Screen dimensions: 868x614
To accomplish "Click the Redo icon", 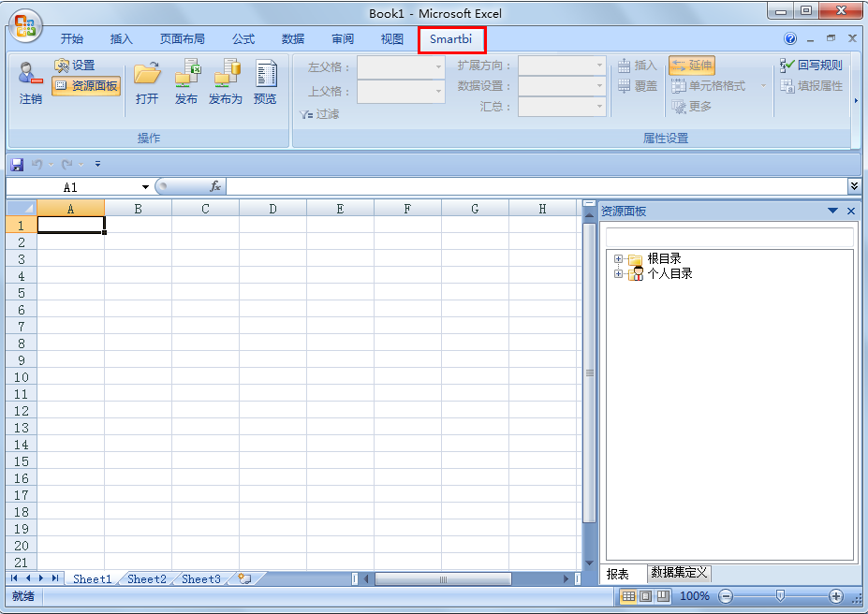I will (67, 165).
